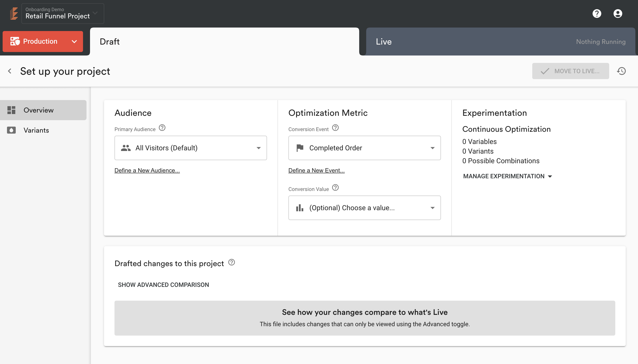Click the checkmark icon on Move to Live
This screenshot has height=364, width=638.
[x=545, y=71]
